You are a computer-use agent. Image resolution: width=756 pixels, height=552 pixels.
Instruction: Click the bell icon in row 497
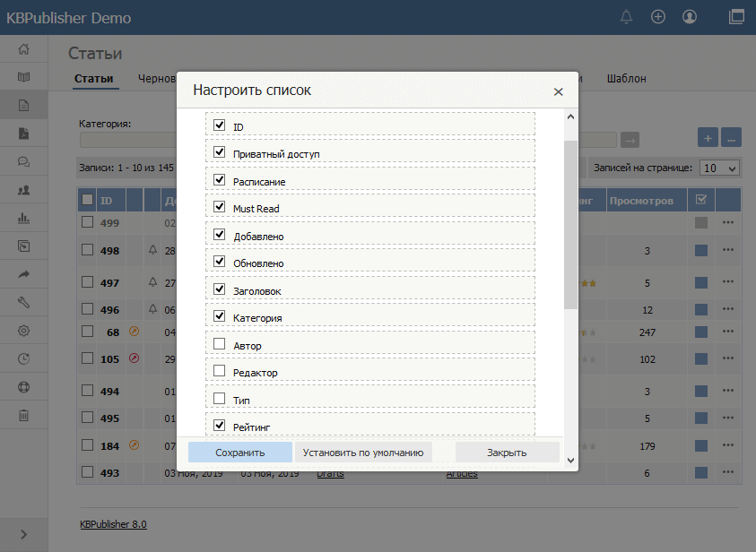pos(152,282)
